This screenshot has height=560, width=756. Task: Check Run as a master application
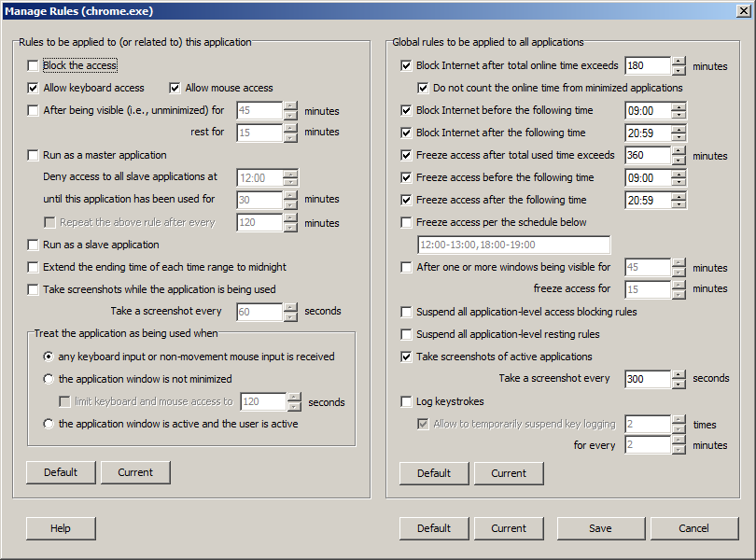click(x=33, y=155)
